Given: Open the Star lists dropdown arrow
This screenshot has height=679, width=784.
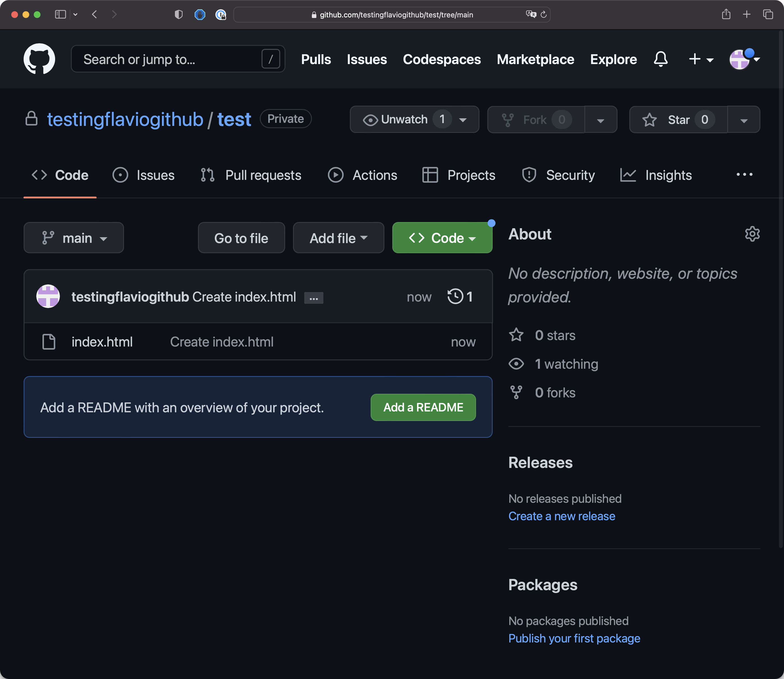Looking at the screenshot, I should 744,121.
